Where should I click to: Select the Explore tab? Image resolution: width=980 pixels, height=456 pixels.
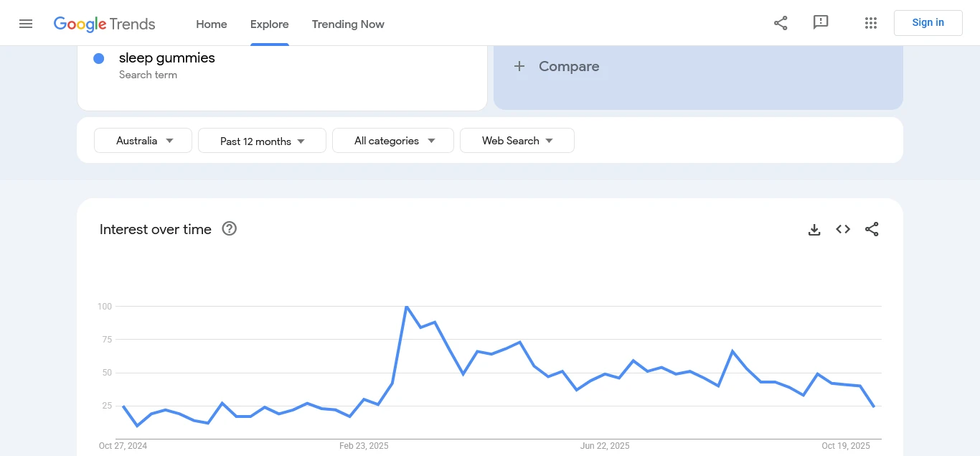point(270,24)
